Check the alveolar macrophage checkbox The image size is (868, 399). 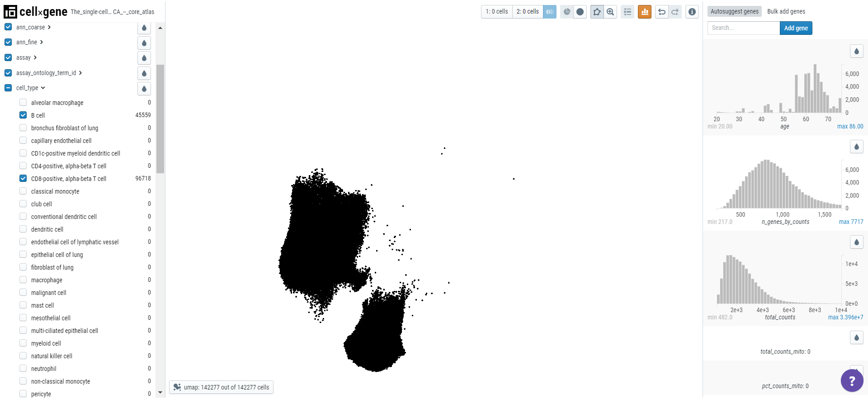point(23,102)
